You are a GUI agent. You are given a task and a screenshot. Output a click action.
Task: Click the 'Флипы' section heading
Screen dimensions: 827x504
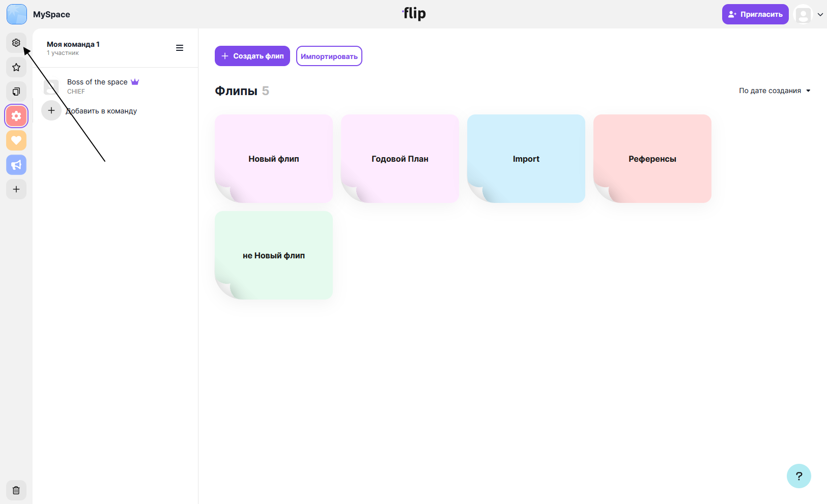click(236, 91)
